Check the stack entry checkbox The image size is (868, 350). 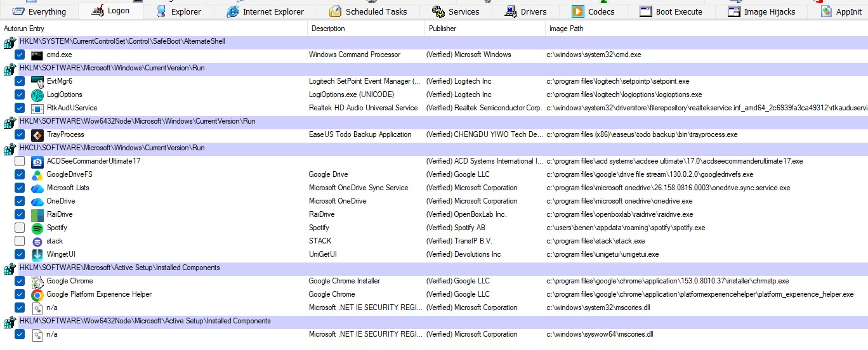pyautogui.click(x=20, y=241)
